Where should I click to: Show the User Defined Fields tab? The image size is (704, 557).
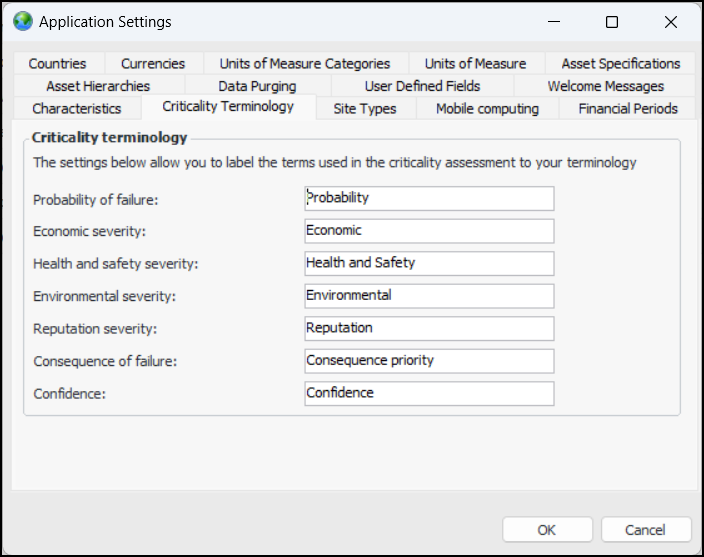click(x=422, y=86)
